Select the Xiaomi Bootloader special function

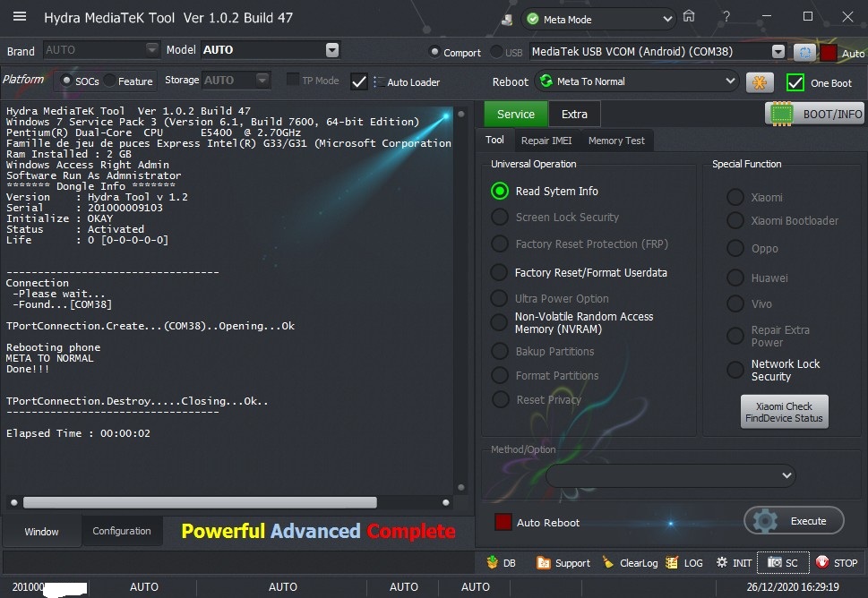tap(735, 220)
